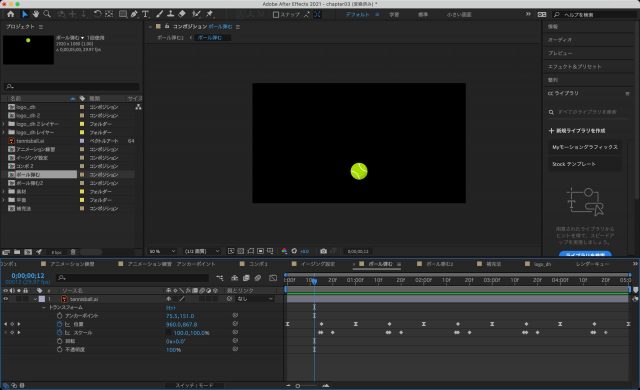The height and width of the screenshot is (390, 640).
Task: Toggle the opacity property stopwatch
Action: point(60,350)
